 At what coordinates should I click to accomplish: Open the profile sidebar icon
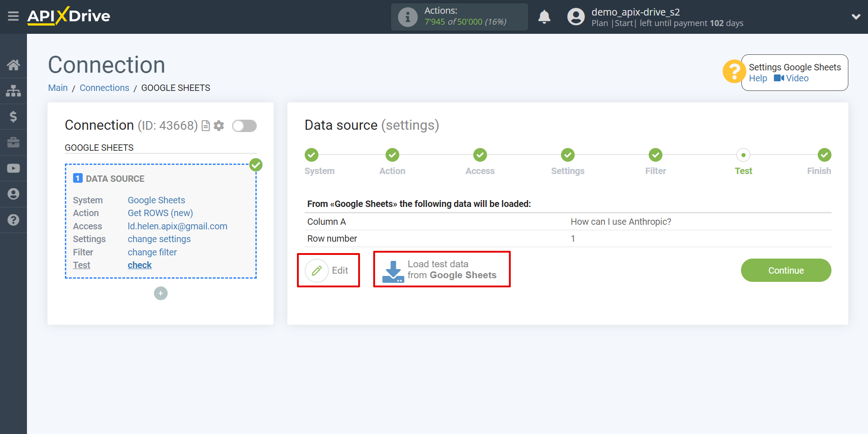13,194
